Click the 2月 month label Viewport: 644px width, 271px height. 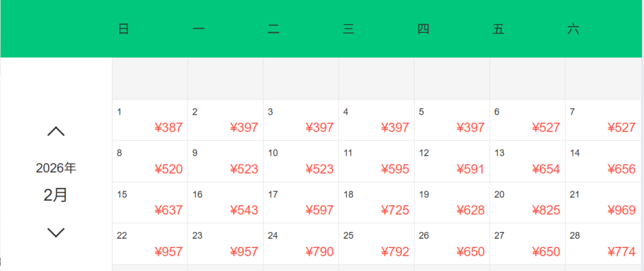coord(56,195)
